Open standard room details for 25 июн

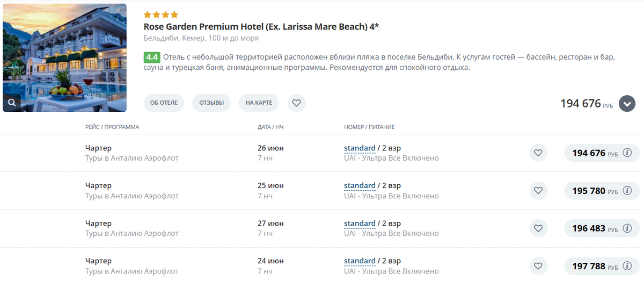360,186
